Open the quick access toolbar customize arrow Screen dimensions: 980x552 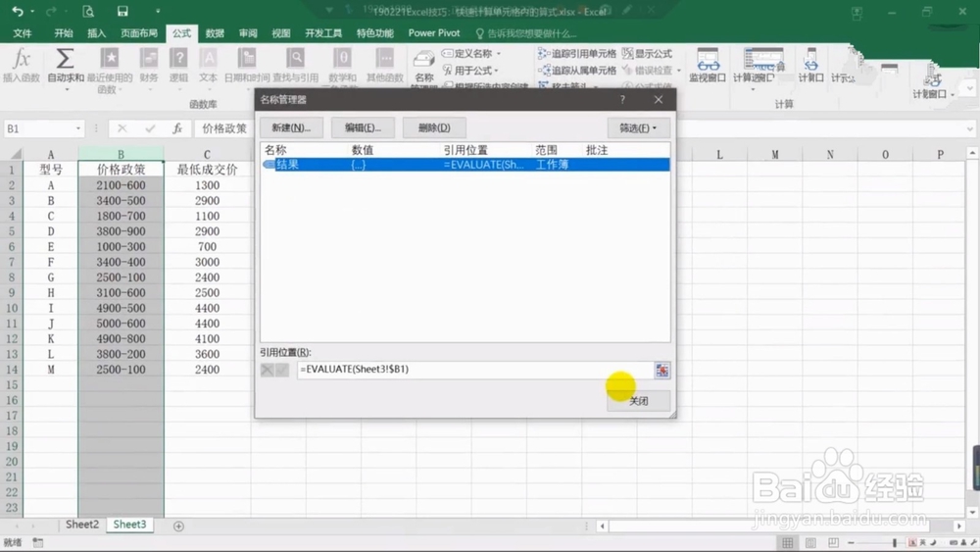(x=158, y=11)
